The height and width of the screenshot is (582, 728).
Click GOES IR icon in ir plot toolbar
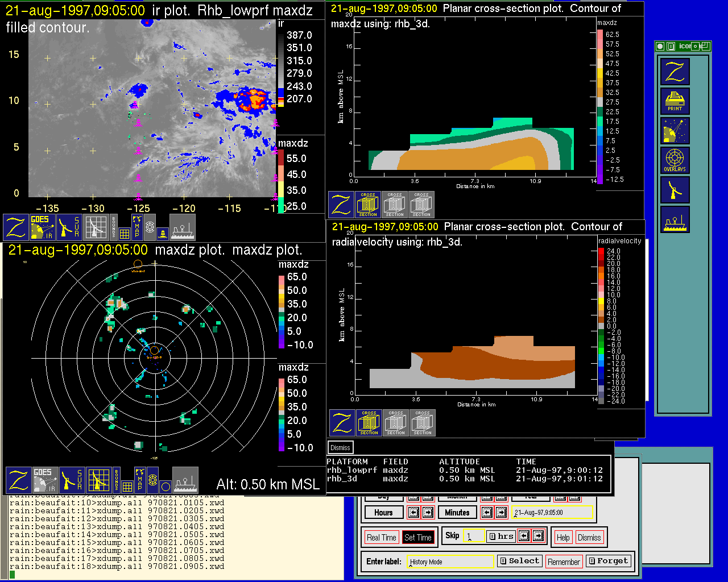43,227
